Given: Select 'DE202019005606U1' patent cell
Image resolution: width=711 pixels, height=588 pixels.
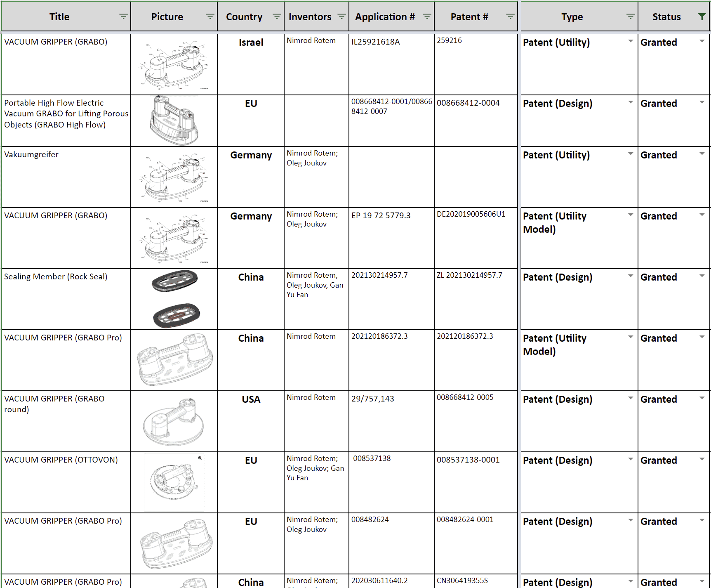Looking at the screenshot, I should click(476, 238).
